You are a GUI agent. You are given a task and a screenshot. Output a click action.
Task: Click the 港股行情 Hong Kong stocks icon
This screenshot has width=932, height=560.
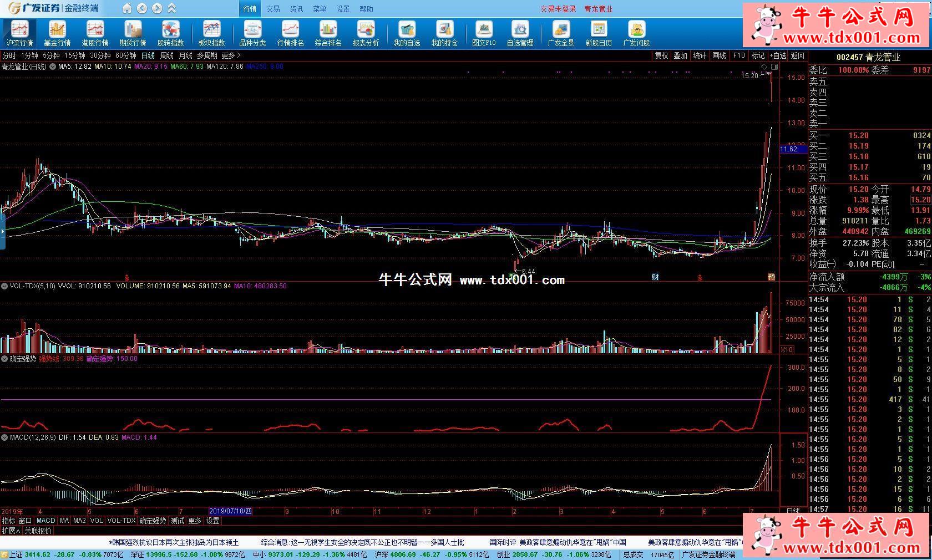pos(95,33)
